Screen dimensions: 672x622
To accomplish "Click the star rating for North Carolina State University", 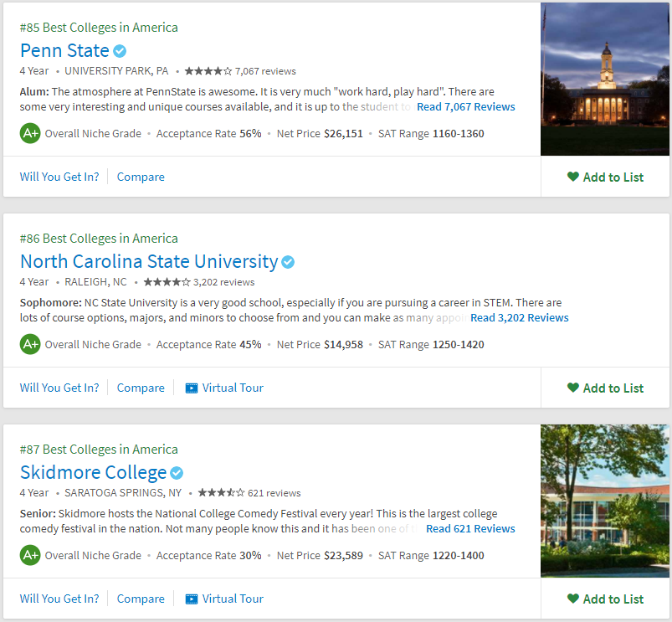I will (167, 282).
